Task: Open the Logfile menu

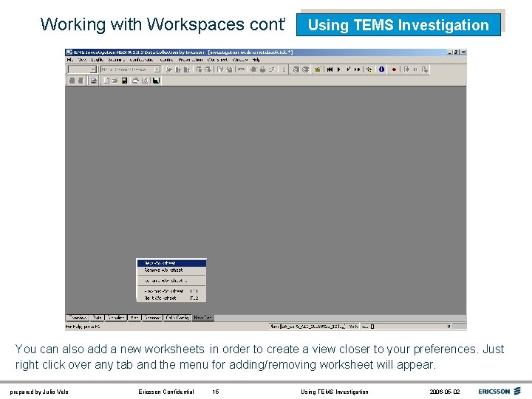Action: pyautogui.click(x=98, y=60)
